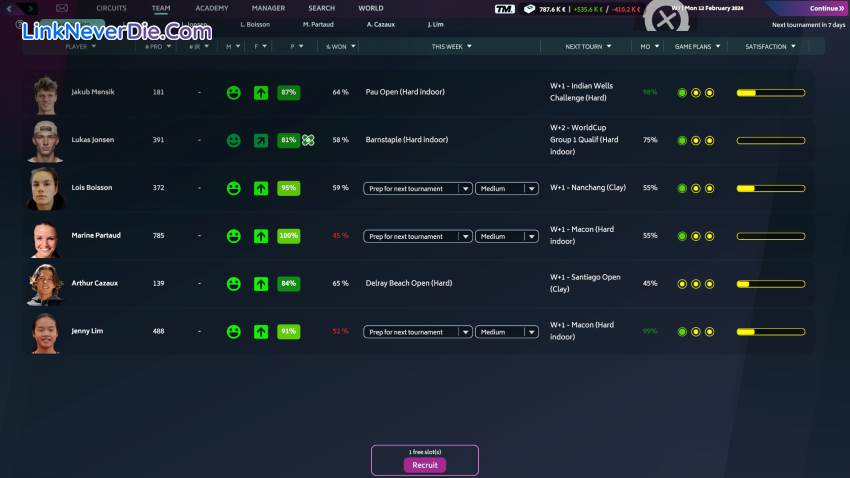Image resolution: width=850 pixels, height=478 pixels.
Task: Open the Circuits menu tab
Action: 111,8
